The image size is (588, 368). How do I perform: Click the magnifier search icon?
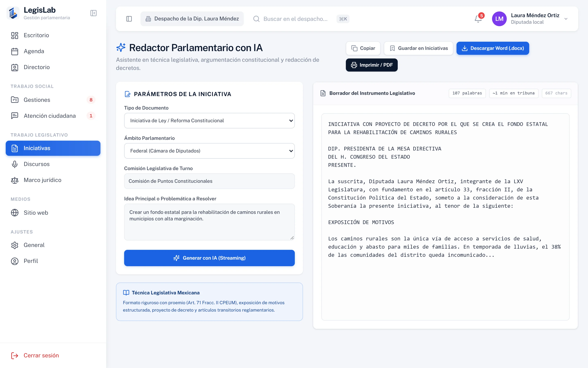pos(256,19)
